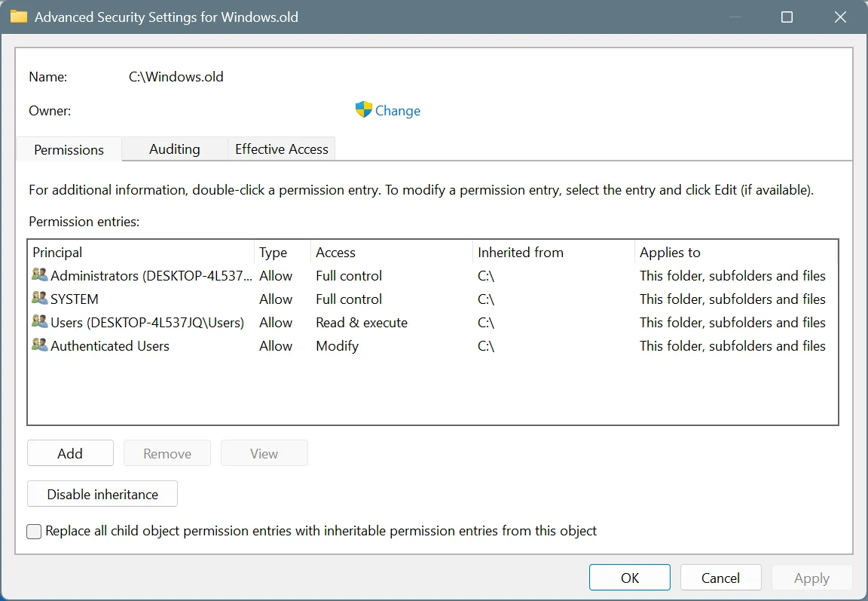The image size is (868, 601).
Task: Click the Modify access cell
Action: point(337,345)
